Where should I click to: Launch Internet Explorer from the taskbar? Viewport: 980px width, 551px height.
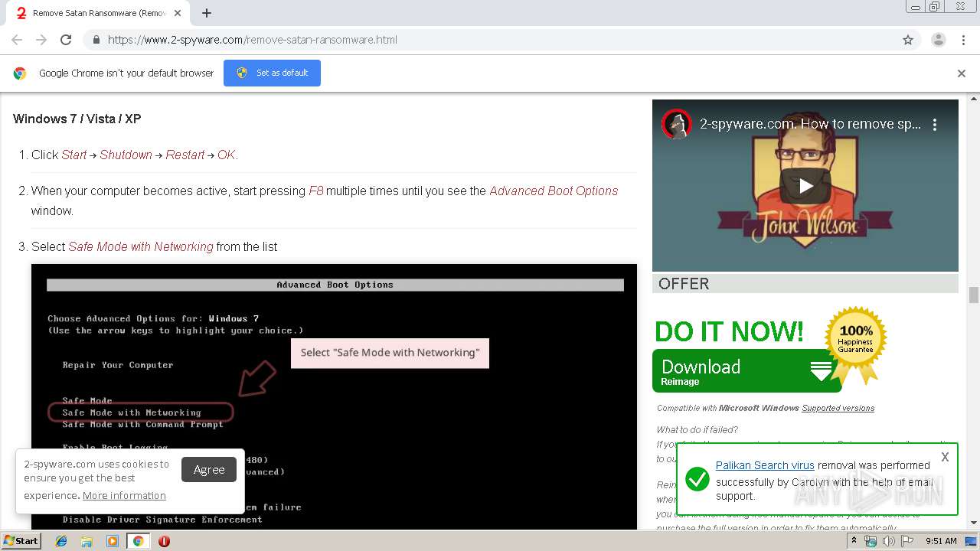[61, 541]
